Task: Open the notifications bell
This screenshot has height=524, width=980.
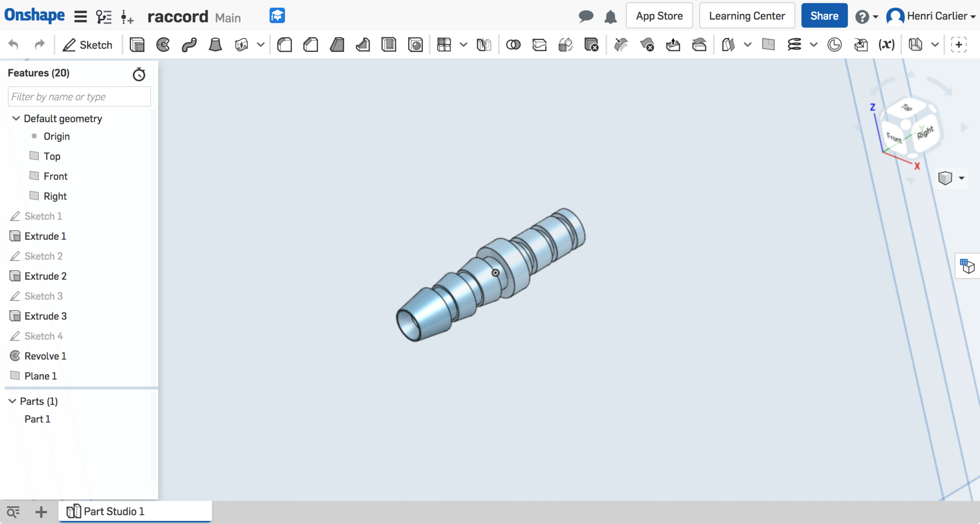Action: click(611, 17)
